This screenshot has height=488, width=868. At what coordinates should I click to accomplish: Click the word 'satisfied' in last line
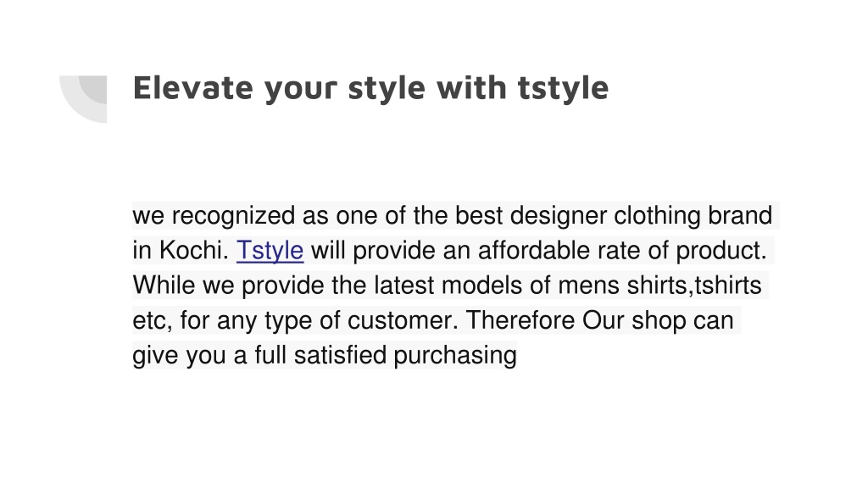click(x=340, y=355)
